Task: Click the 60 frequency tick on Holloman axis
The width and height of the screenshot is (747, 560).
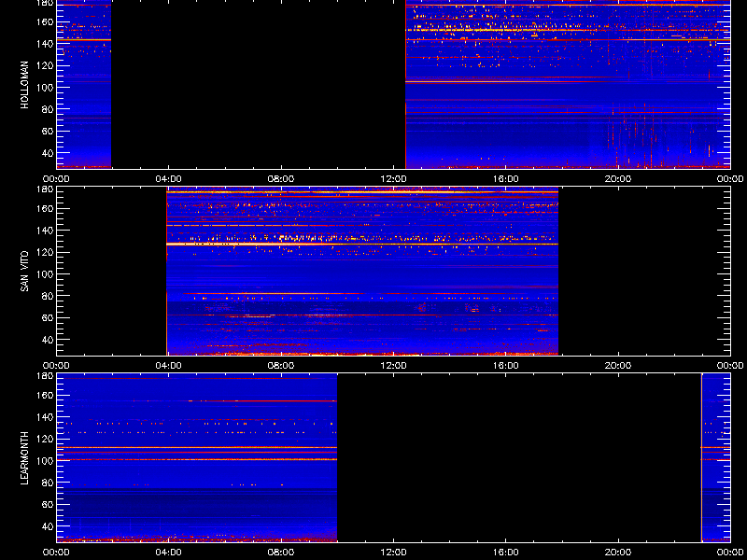Action: pos(47,131)
